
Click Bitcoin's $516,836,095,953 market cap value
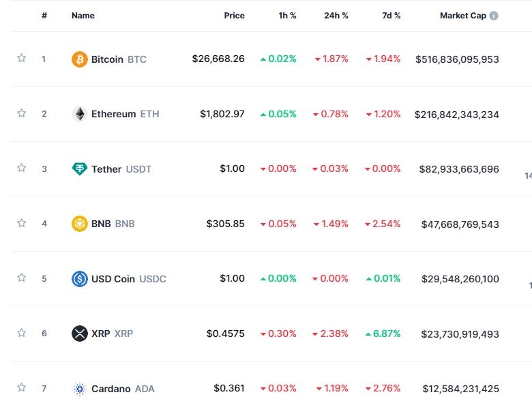click(457, 59)
